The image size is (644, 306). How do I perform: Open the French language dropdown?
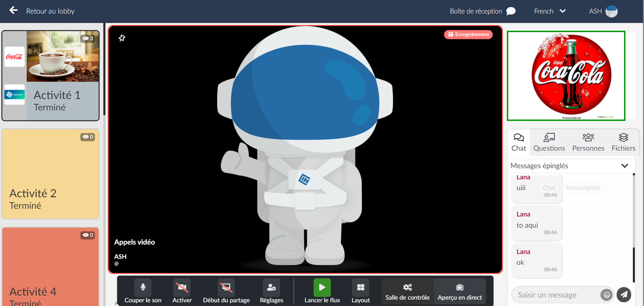point(550,11)
